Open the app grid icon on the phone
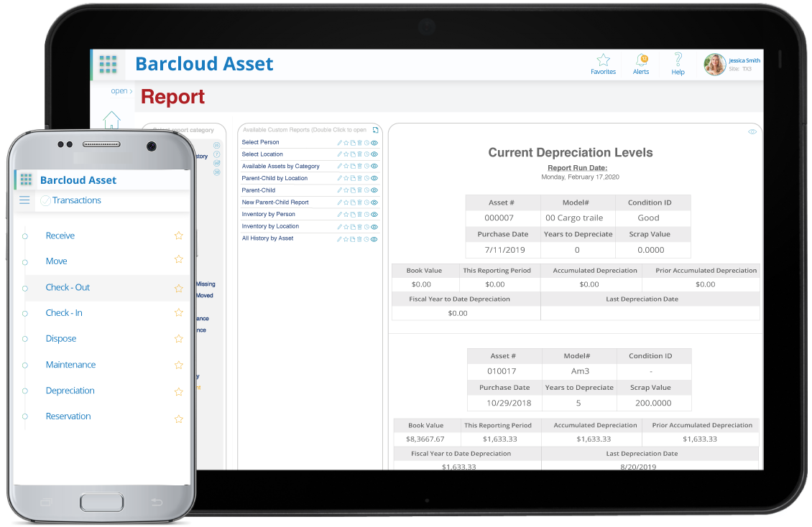Image resolution: width=812 pixels, height=527 pixels. (26, 179)
